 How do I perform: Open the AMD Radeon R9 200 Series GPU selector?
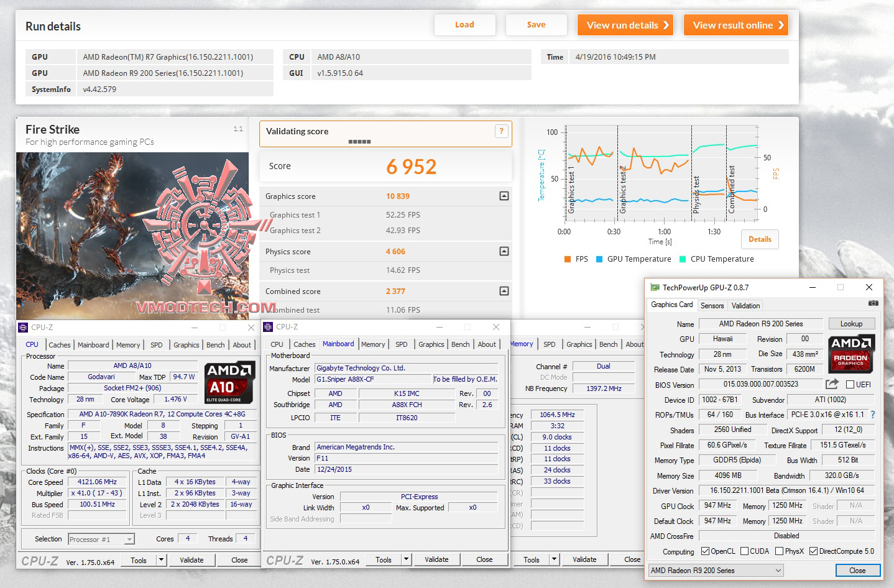click(716, 571)
